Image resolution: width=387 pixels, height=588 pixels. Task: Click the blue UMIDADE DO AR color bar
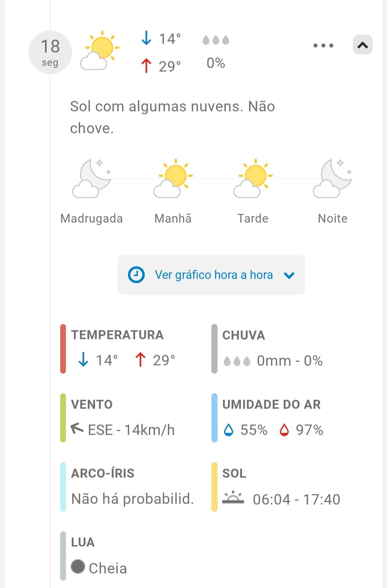pyautogui.click(x=214, y=418)
